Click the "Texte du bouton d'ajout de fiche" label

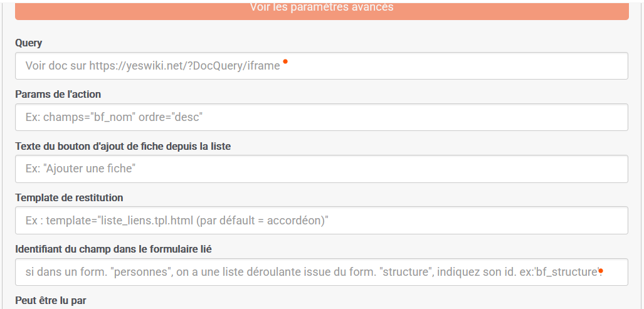123,146
